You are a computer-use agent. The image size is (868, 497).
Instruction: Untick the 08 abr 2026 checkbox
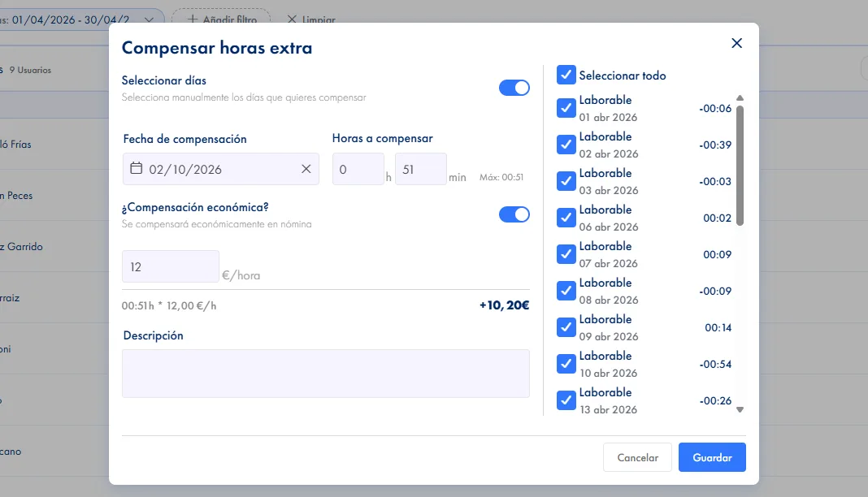tap(566, 291)
